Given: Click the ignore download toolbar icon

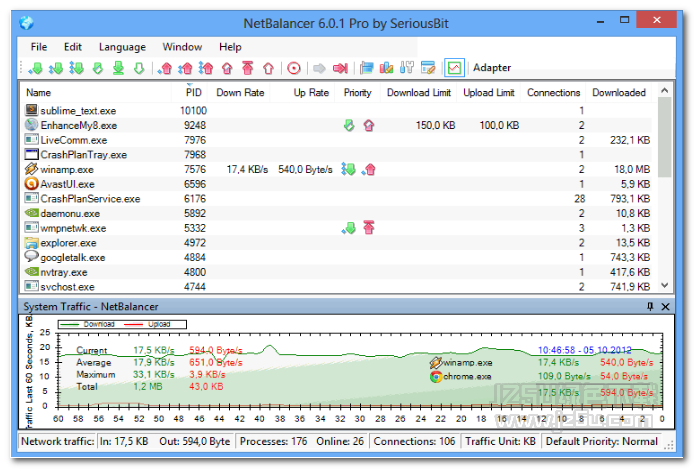Looking at the screenshot, I should pyautogui.click(x=139, y=68).
